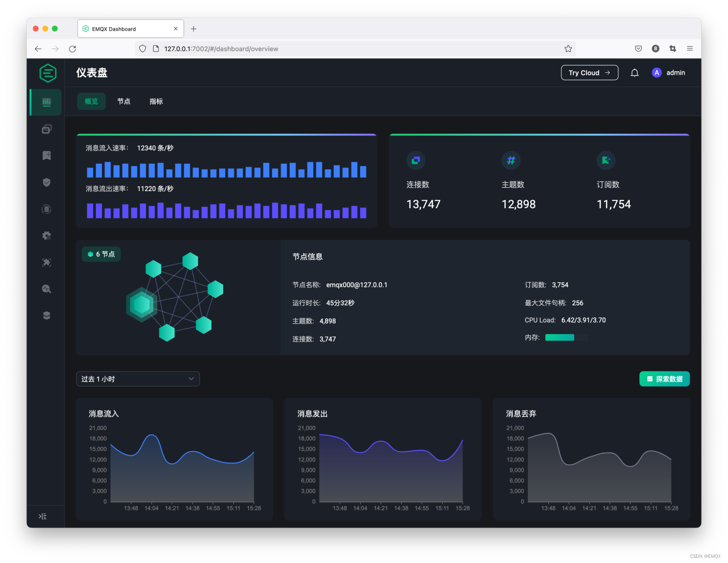Image resolution: width=728 pixels, height=563 pixels.
Task: Click the EMQX logo at top left
Action: (48, 73)
